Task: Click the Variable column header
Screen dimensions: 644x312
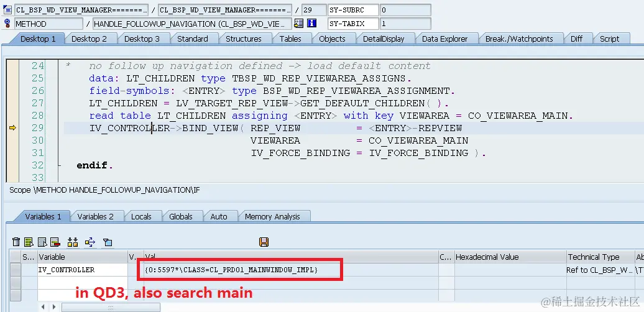Action: pyautogui.click(x=83, y=257)
